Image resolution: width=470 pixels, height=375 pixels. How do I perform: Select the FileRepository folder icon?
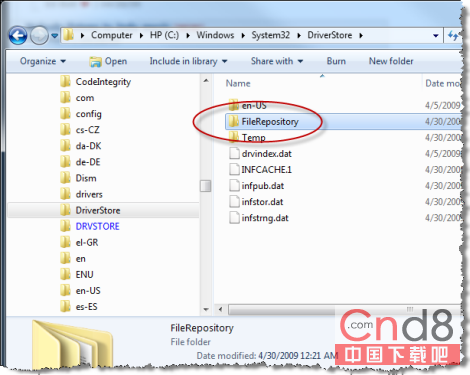tap(234, 122)
